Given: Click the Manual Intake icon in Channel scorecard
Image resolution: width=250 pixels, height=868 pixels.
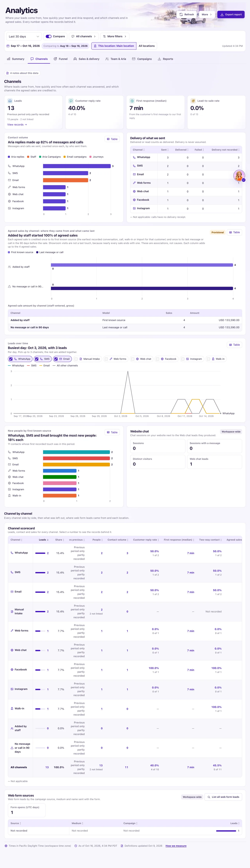Looking at the screenshot, I should (12, 612).
